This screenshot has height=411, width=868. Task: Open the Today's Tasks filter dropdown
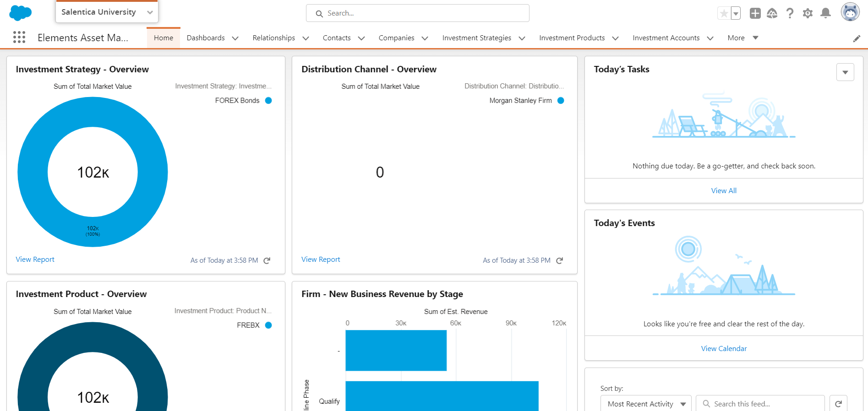(x=845, y=72)
